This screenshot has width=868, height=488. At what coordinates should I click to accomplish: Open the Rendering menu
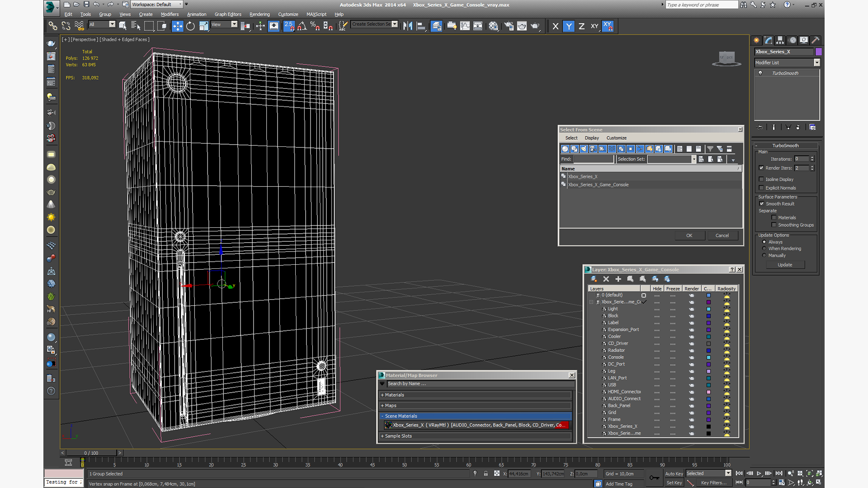[259, 14]
